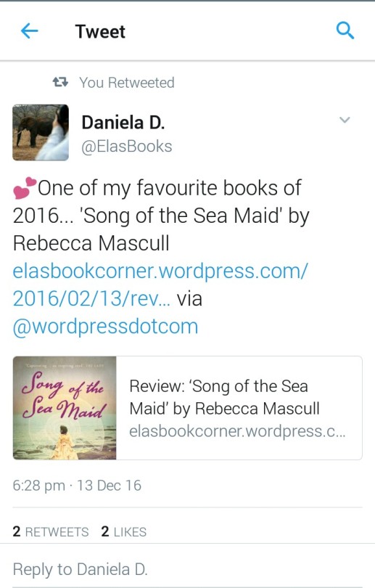Screen dimensions: 375x588
Task: Tap the Reply to Daniela D. field
Action: [187, 569]
